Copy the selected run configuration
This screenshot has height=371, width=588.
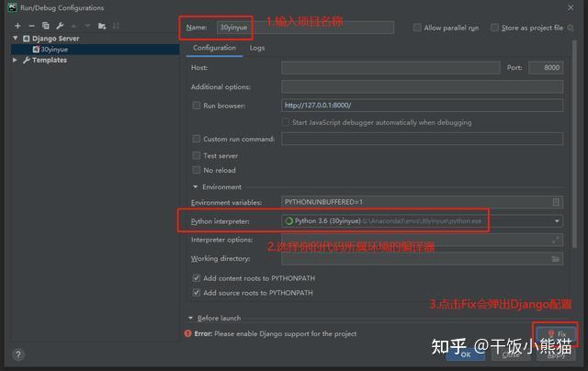coord(45,26)
